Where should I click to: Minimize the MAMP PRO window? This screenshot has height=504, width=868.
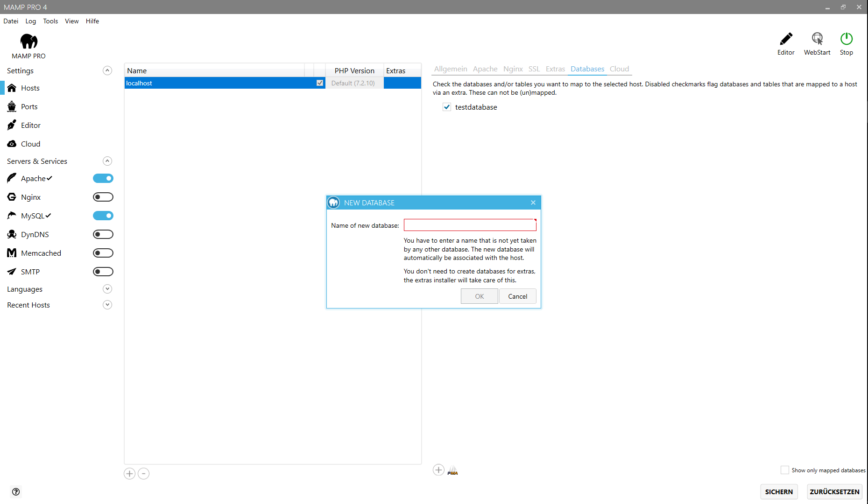pos(827,7)
